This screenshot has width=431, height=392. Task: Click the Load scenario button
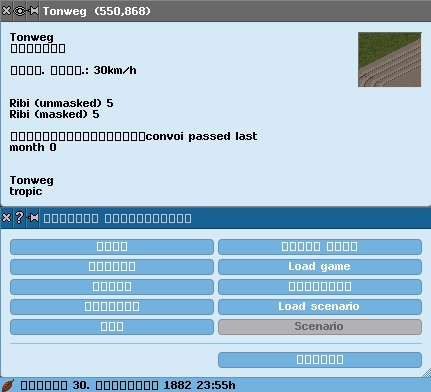tap(320, 307)
